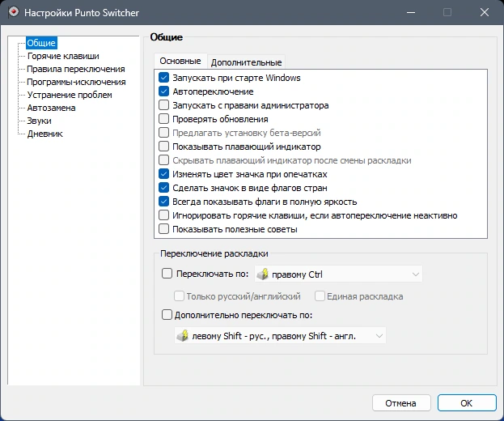Switch to the Дополнительные tab
Screen dimensions: 504x421
click(246, 62)
